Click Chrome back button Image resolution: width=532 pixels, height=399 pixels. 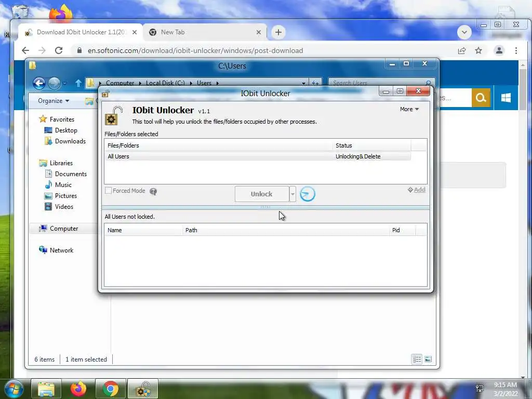25,50
